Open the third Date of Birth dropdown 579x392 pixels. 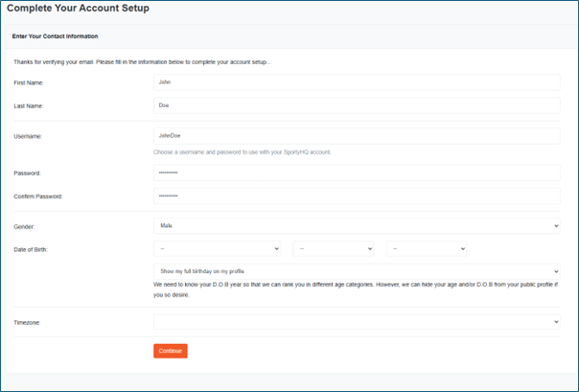pos(426,248)
